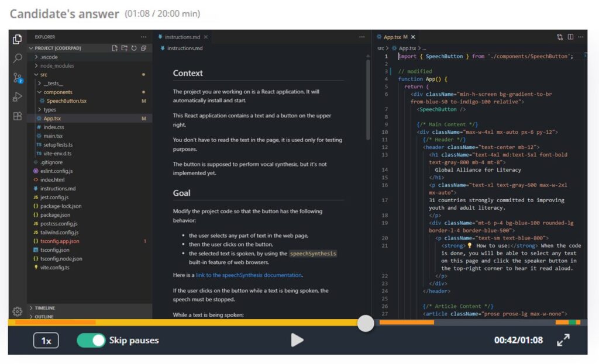599x364 pixels.
Task: Select the Run and Debug icon
Action: [x=17, y=97]
